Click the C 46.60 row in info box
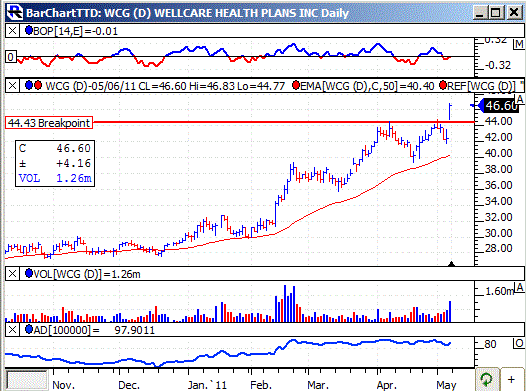This screenshot has height=391, width=526. [x=55, y=148]
